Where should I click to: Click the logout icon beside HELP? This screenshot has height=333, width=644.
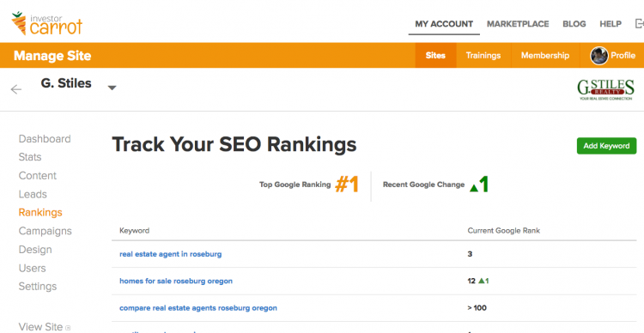[x=640, y=24]
